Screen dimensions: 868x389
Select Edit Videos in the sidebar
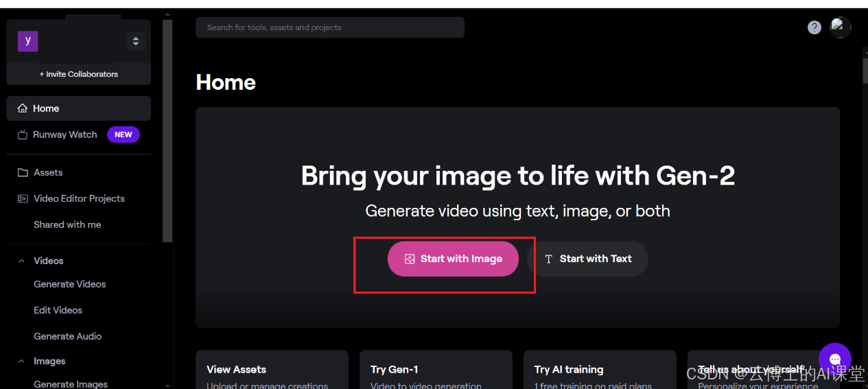coord(58,310)
